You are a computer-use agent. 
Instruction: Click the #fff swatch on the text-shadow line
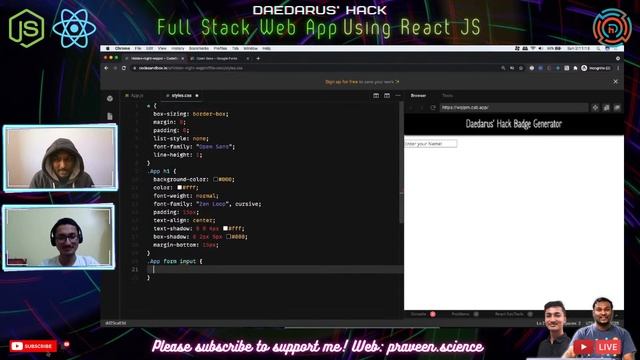tap(225, 229)
